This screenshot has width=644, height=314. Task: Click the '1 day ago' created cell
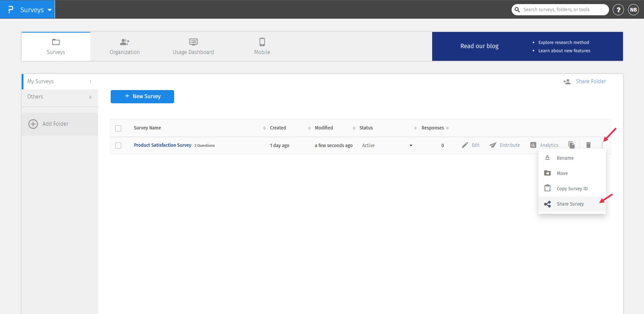[x=280, y=145]
